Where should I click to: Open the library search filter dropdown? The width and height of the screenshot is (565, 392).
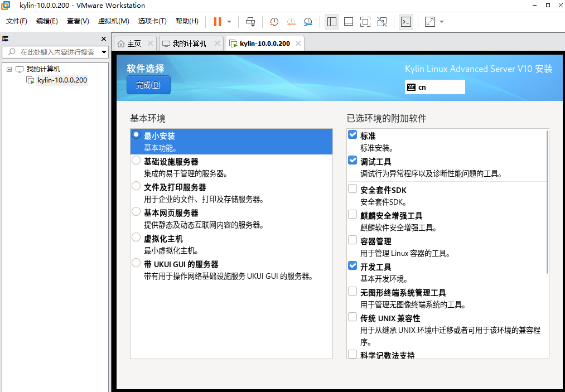click(x=104, y=52)
